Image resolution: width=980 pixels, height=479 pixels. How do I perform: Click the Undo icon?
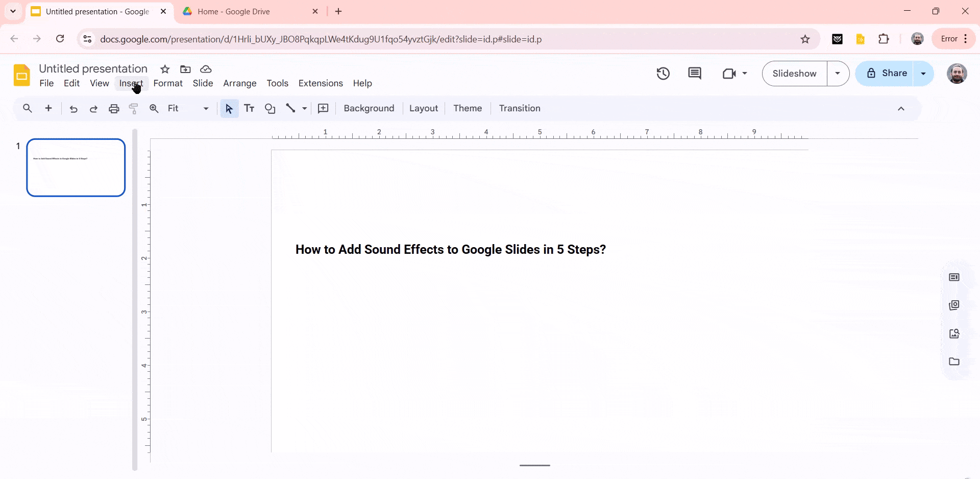pos(73,108)
